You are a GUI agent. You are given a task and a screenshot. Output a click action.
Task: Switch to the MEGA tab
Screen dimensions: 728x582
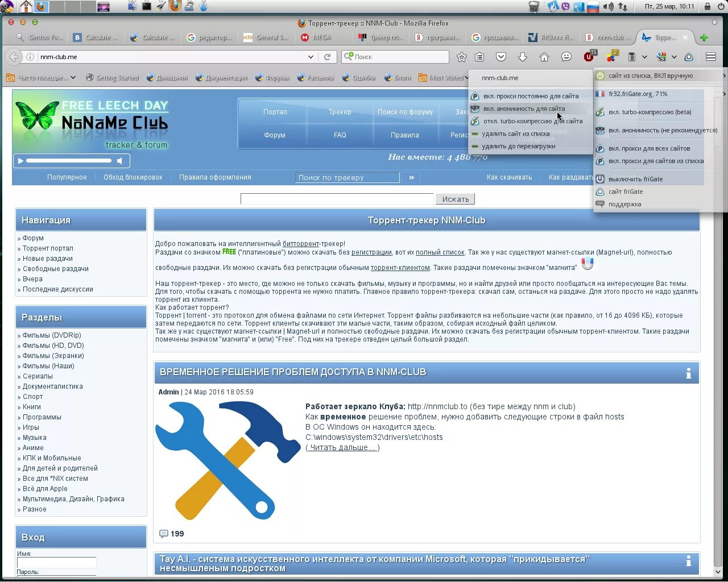coord(322,38)
